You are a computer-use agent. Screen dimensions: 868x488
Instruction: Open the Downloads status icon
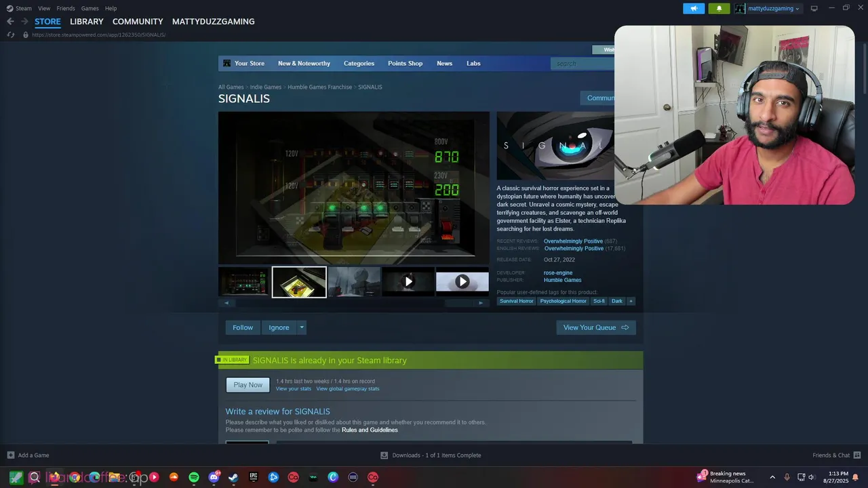(384, 455)
